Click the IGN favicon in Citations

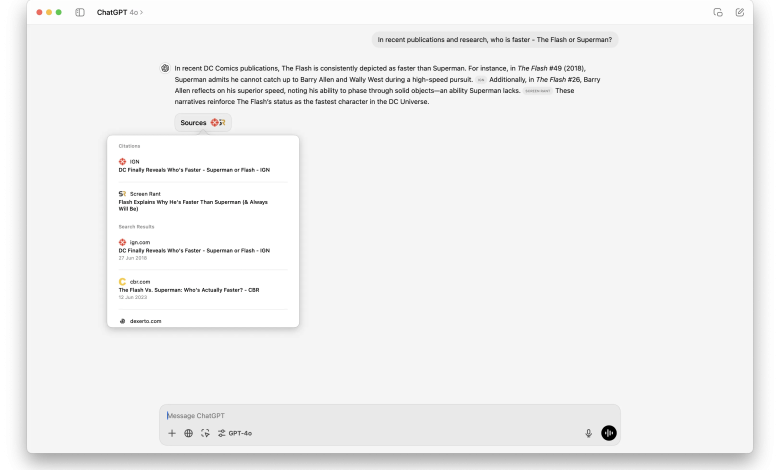[x=122, y=162]
